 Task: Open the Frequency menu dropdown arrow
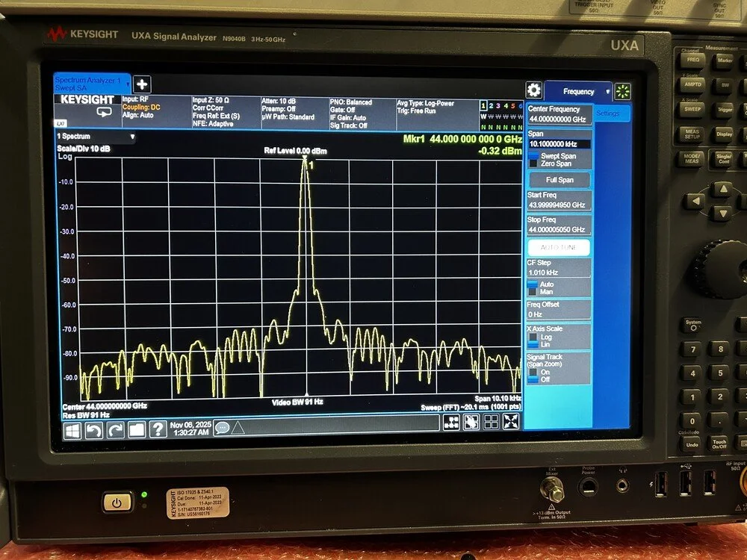608,91
